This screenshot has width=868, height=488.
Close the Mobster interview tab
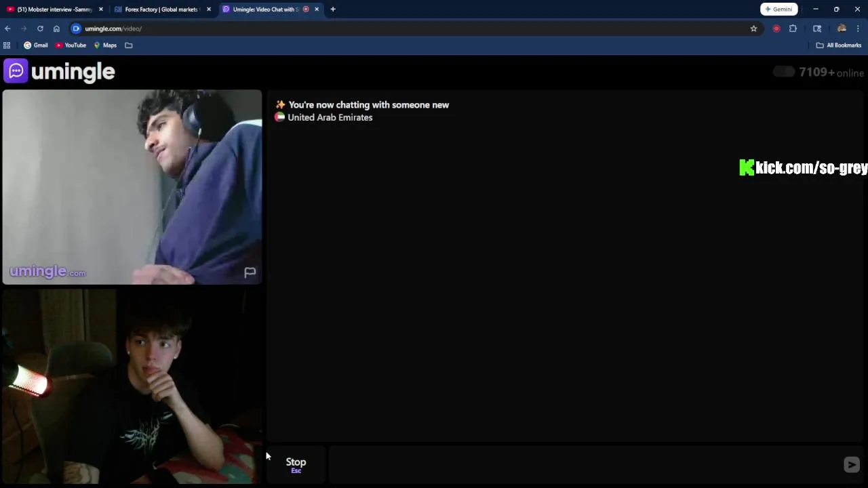101,9
